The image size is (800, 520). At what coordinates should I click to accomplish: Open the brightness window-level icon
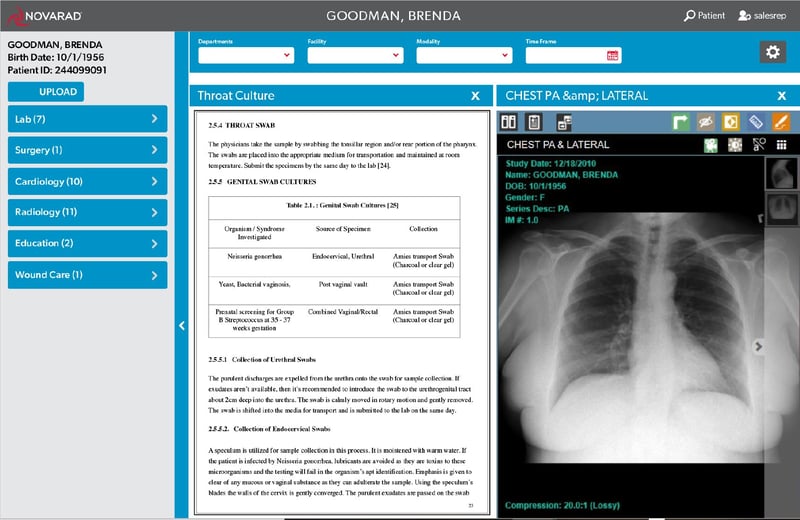click(735, 145)
